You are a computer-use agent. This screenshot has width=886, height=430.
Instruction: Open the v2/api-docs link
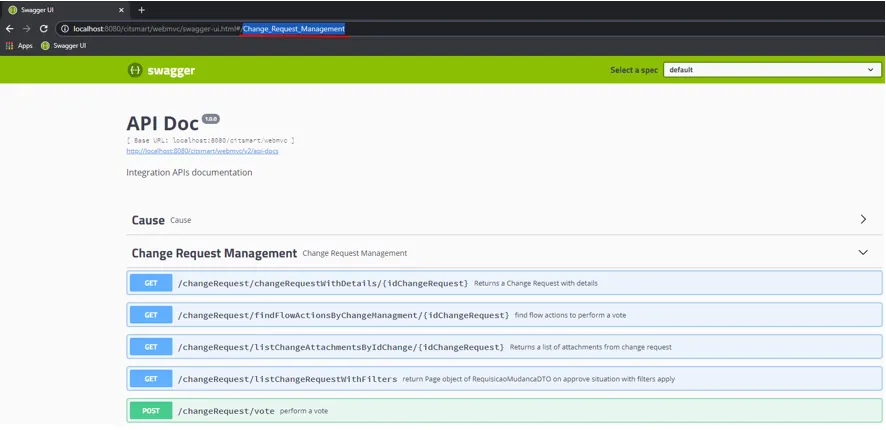click(202, 151)
